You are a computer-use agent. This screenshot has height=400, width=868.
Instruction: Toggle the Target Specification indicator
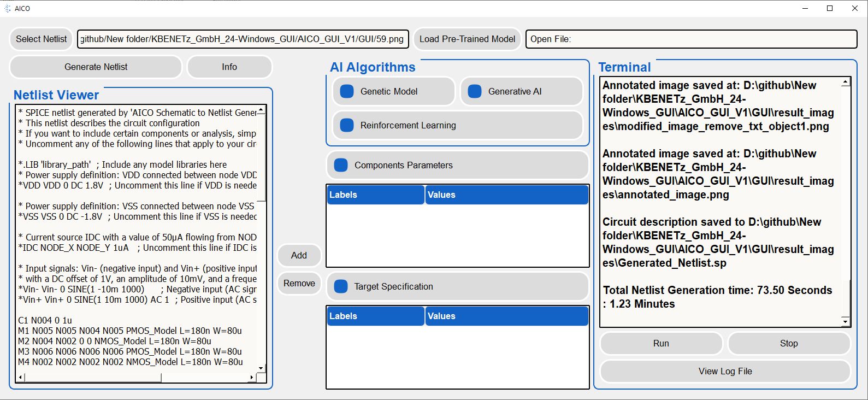click(x=341, y=286)
